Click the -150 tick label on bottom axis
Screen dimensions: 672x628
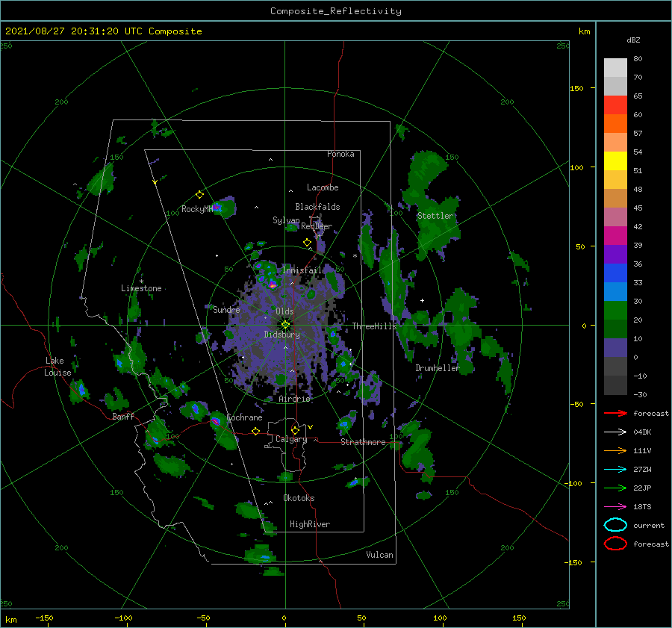(x=44, y=618)
